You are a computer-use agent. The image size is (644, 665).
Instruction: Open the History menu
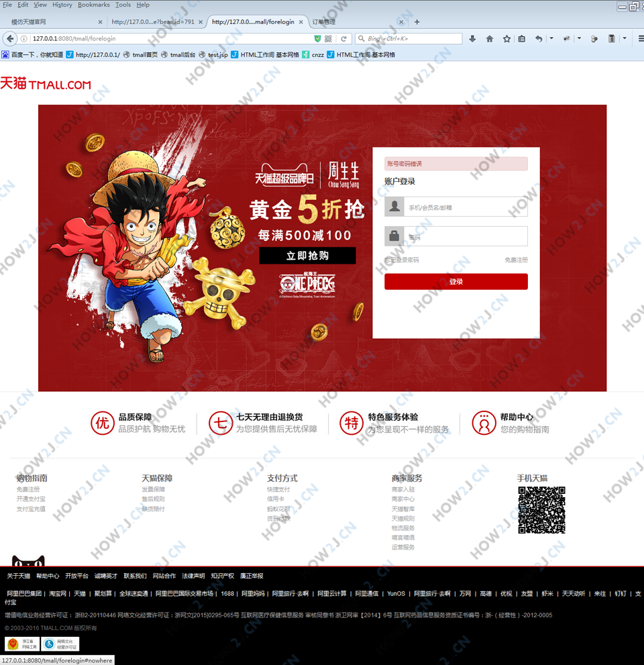click(x=62, y=5)
